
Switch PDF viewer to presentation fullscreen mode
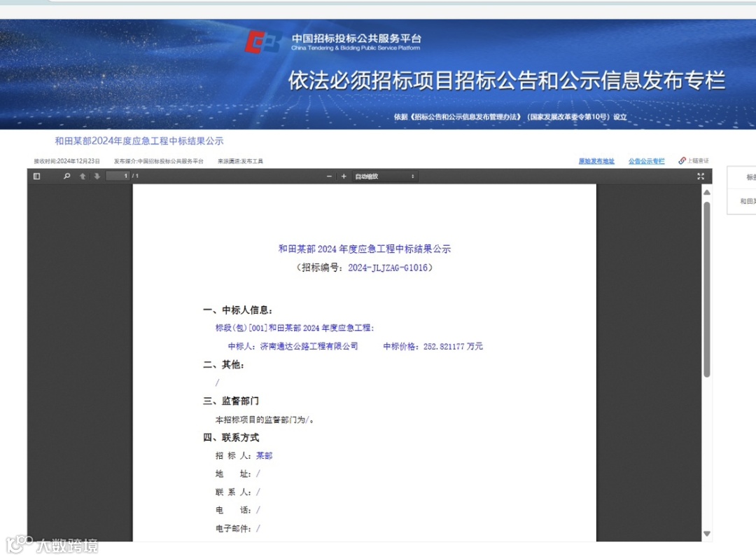(x=701, y=177)
